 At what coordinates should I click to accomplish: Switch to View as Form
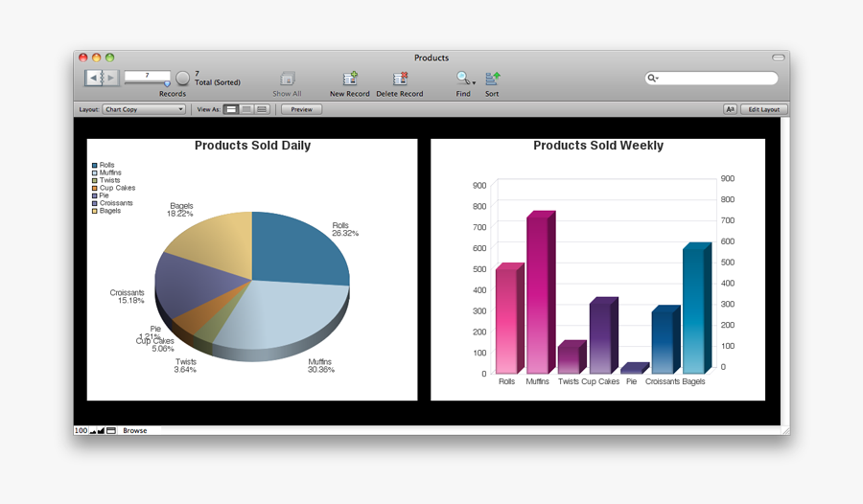click(232, 109)
